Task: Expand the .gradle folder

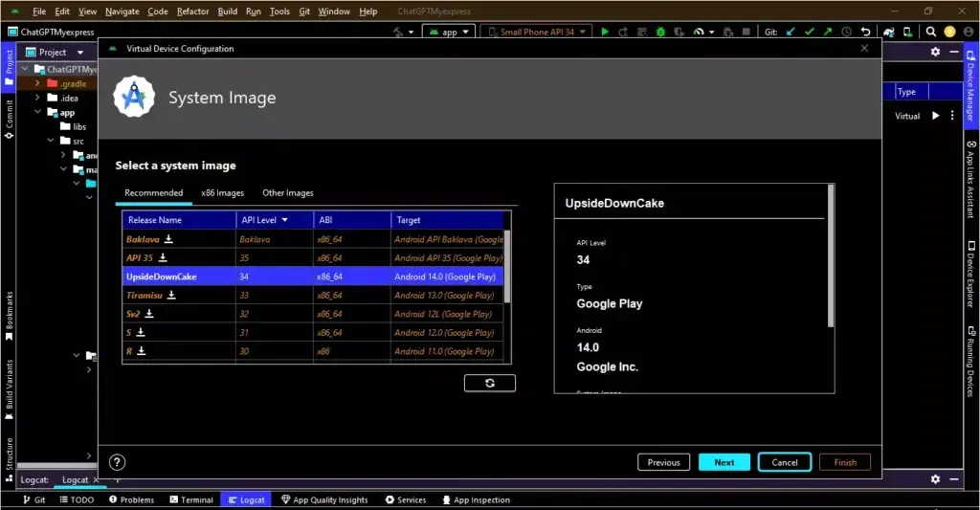Action: pos(37,83)
